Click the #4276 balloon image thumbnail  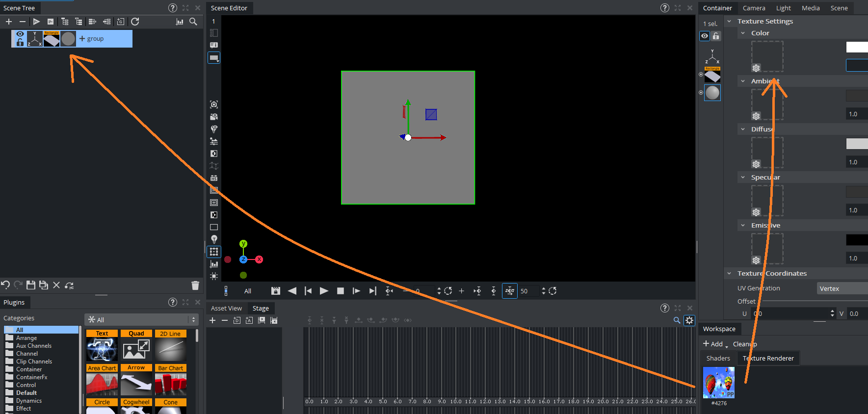(x=719, y=383)
